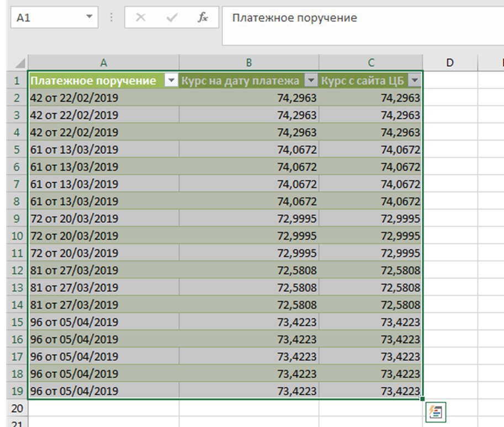Open filter dropdown for Платежное поручение
Screen dimensions: 504x427
point(171,80)
